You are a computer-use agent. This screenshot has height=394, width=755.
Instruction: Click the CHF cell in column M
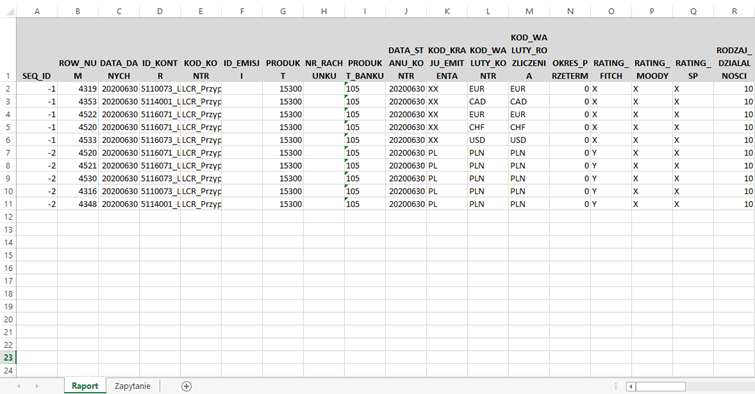pyautogui.click(x=529, y=127)
